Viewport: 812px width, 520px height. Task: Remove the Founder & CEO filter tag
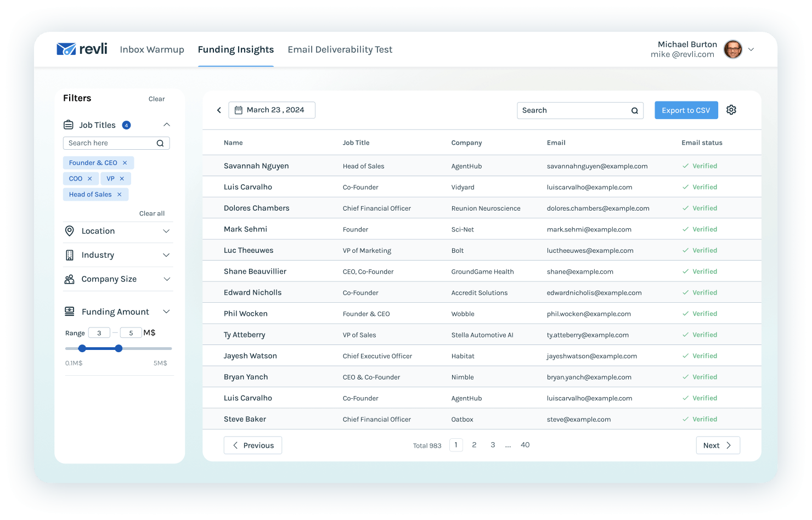point(125,163)
